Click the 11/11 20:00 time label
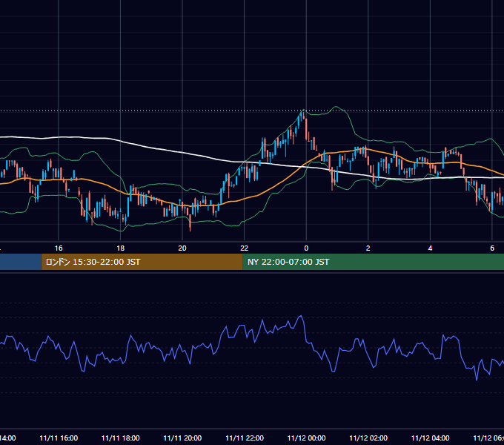504x445 pixels. coord(182,438)
